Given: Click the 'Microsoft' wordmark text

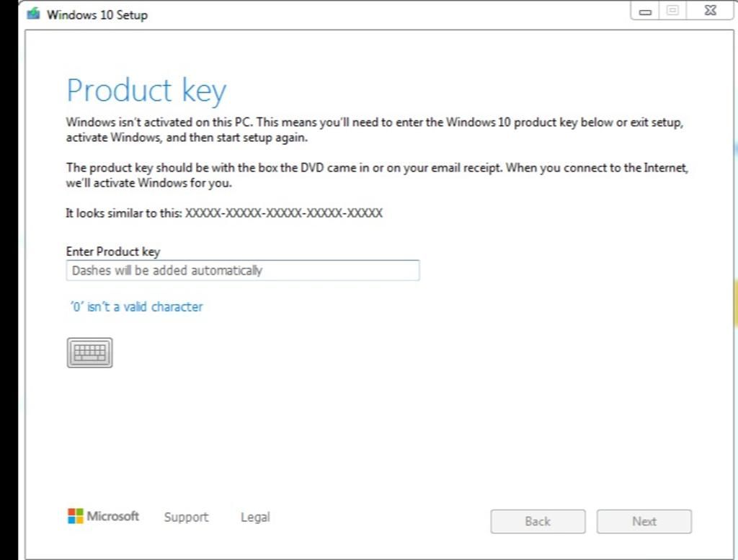Looking at the screenshot, I should click(113, 516).
